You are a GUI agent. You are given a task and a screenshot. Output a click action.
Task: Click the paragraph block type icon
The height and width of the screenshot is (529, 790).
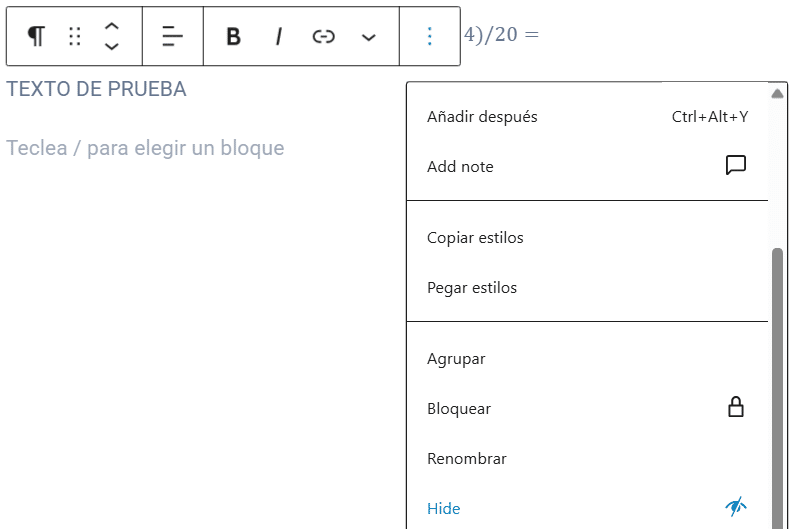click(36, 37)
